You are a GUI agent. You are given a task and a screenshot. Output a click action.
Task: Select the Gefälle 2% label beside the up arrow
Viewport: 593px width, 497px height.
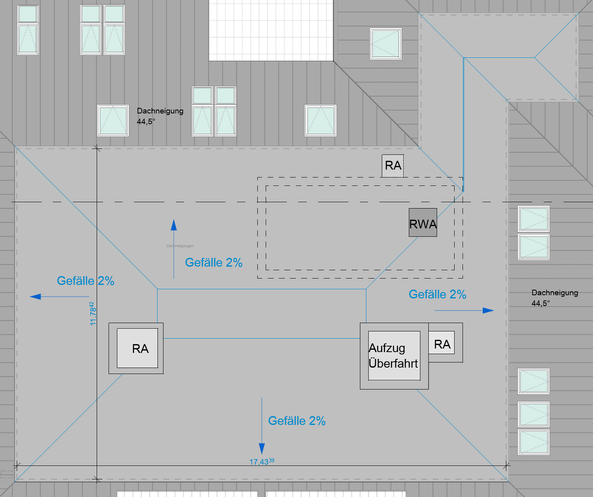tap(214, 262)
